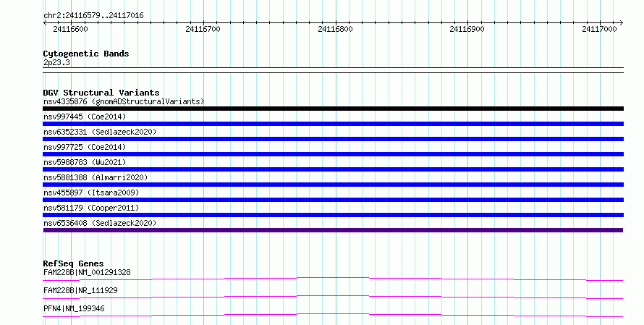Open variant nsv581179 (Cooper2011) label
This screenshot has width=644, height=325.
coord(91,208)
